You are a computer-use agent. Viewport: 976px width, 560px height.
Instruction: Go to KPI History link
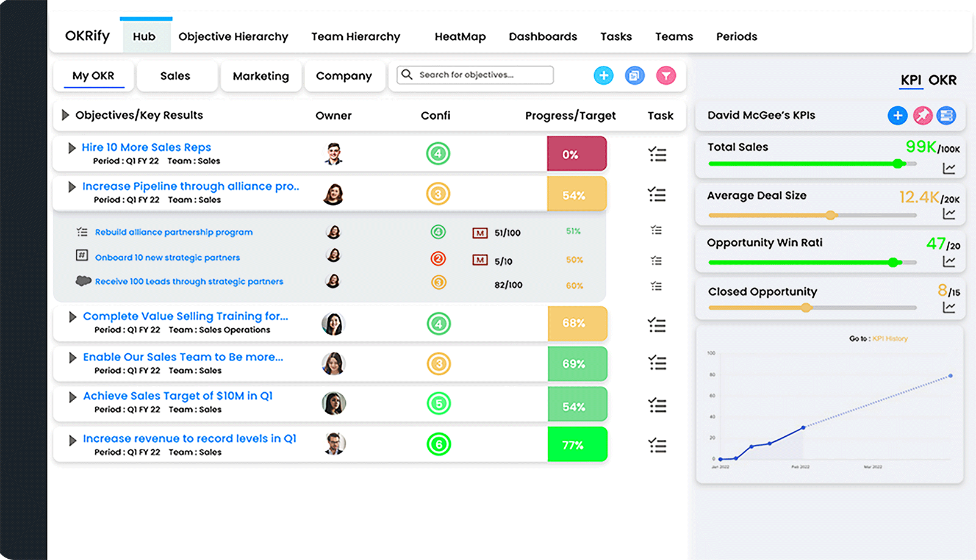point(890,339)
